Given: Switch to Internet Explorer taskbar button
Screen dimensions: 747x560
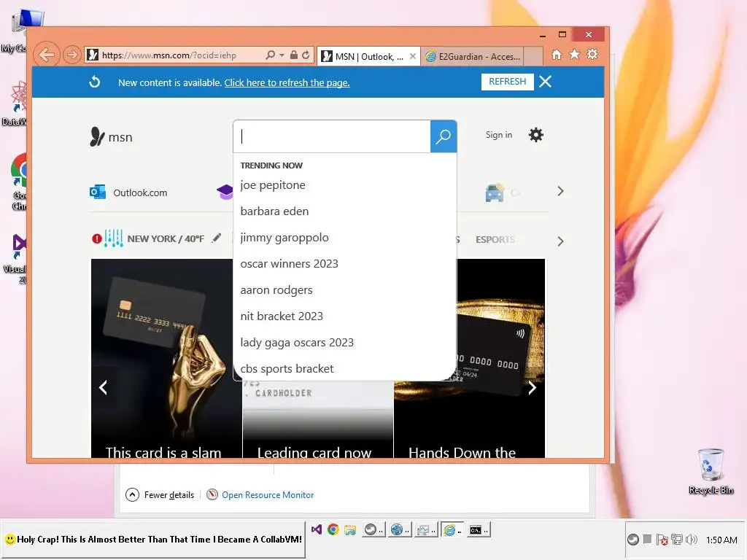Looking at the screenshot, I should pyautogui.click(x=452, y=529).
